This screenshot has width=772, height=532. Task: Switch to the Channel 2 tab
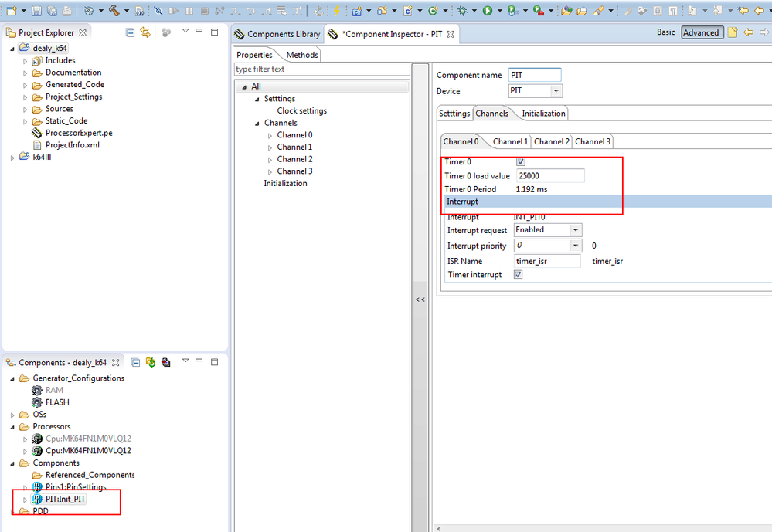(552, 142)
